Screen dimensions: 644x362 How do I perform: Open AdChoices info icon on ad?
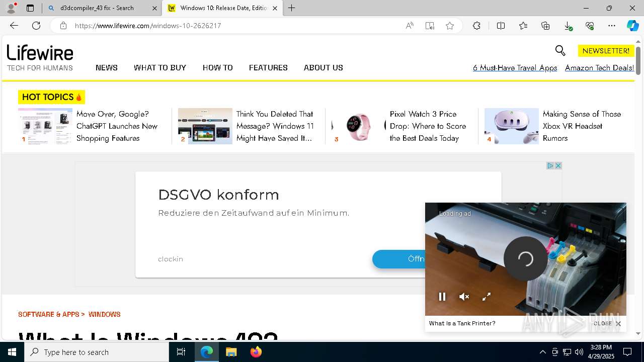[550, 165]
